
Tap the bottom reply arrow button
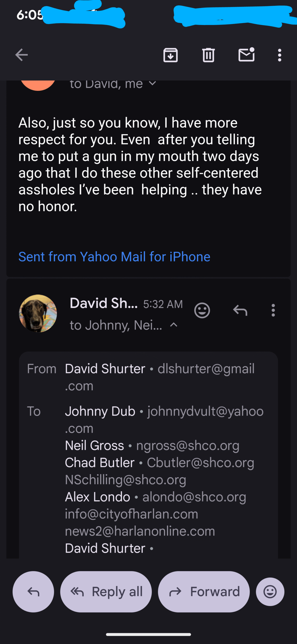(33, 592)
